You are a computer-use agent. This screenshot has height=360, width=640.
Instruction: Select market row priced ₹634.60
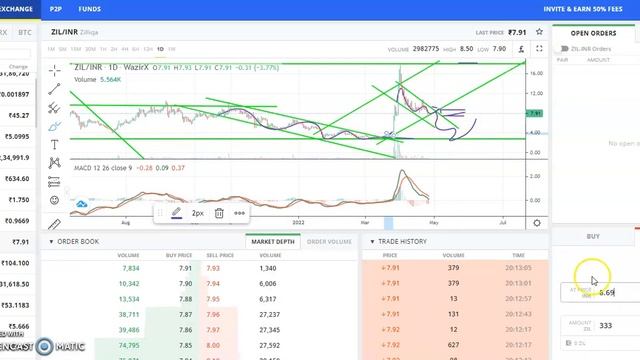click(x=18, y=179)
